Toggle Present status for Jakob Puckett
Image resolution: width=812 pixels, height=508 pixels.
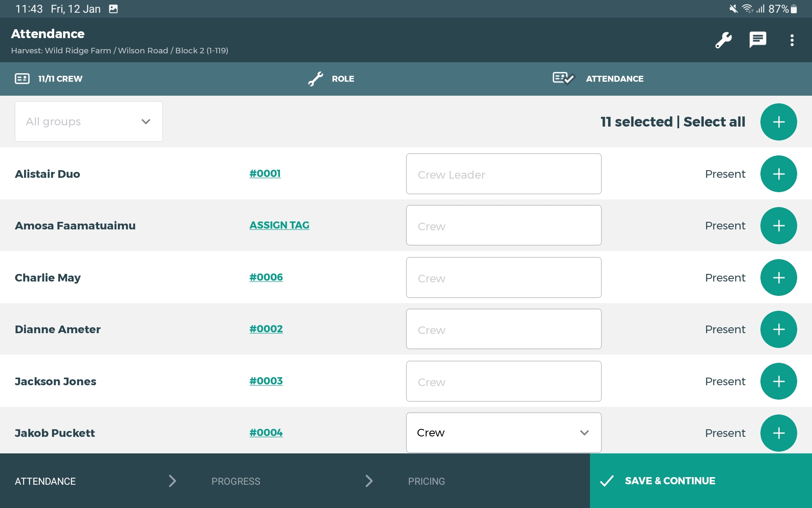(725, 433)
